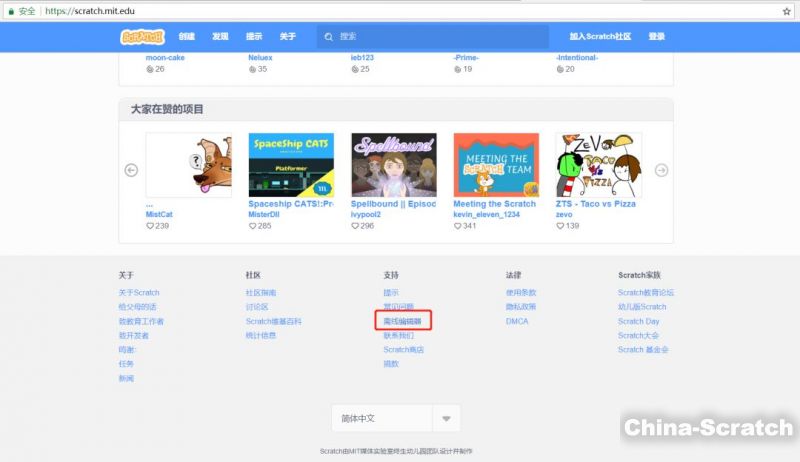800x462 pixels.
Task: Click the Scratch logo in navbar
Action: pos(143,37)
